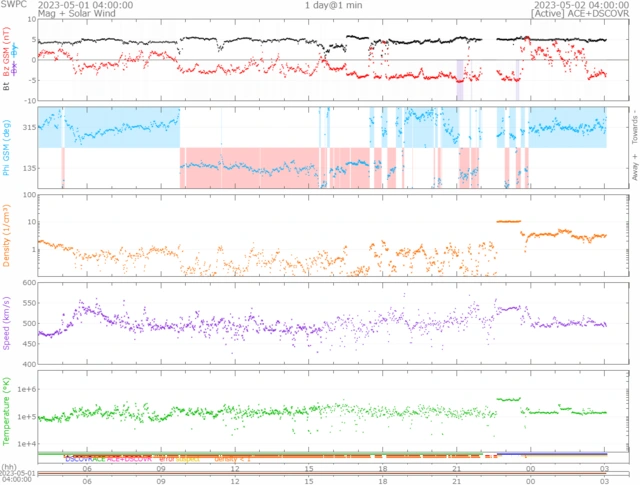This screenshot has width=640, height=485.
Task: Click the 'Speed (km/s)' axis label
Action: 6,323
